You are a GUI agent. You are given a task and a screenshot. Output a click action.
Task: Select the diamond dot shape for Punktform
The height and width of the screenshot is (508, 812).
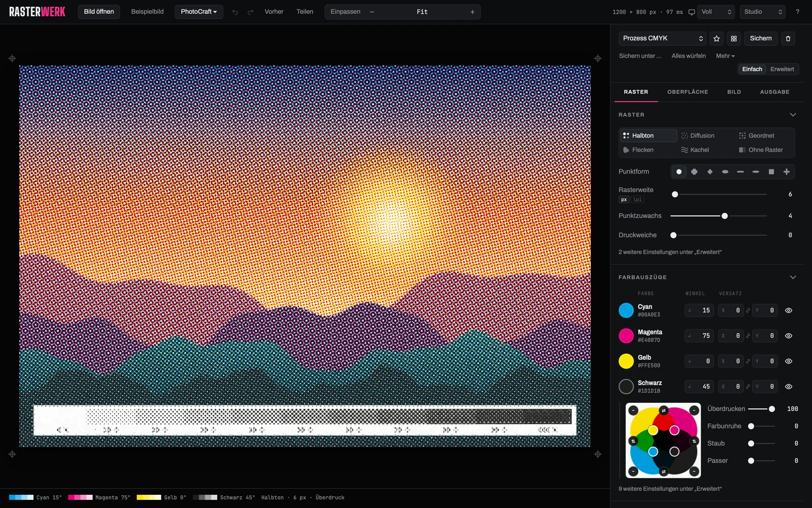coord(710,172)
